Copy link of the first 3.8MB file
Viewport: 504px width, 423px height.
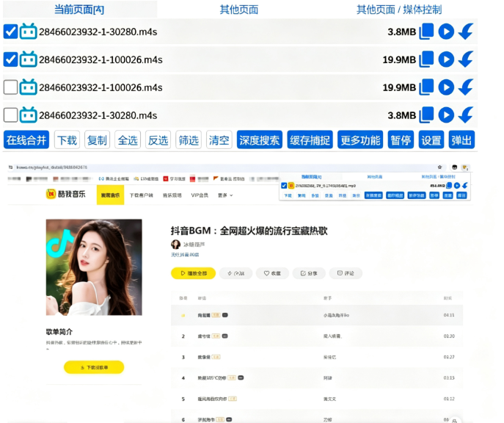click(x=426, y=32)
